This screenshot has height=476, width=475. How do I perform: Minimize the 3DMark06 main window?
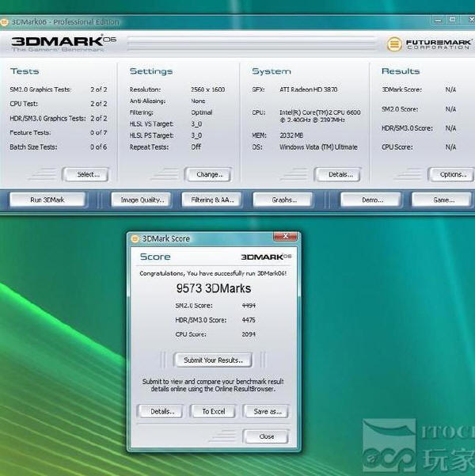(438, 21)
